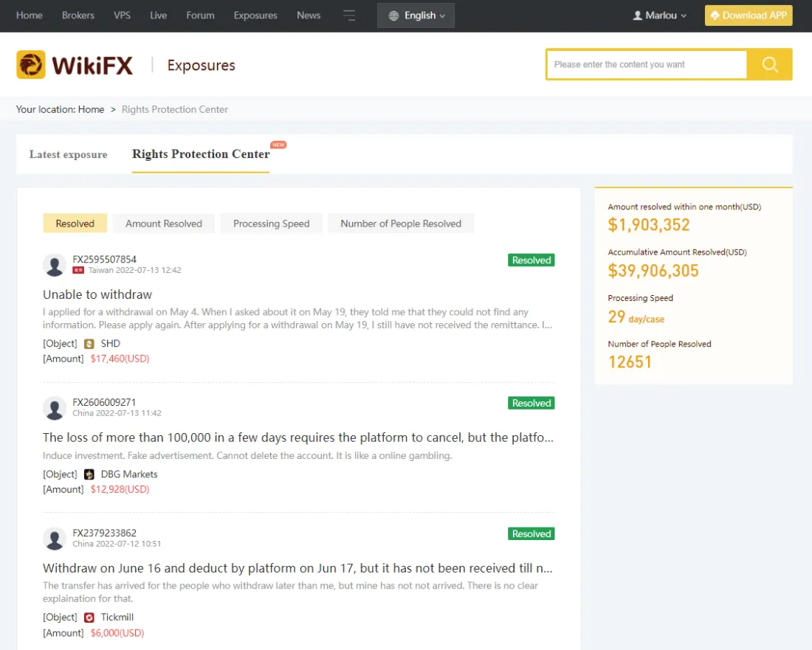Click the Tickmill broker name
Screen dimensions: 812x650
click(117, 618)
